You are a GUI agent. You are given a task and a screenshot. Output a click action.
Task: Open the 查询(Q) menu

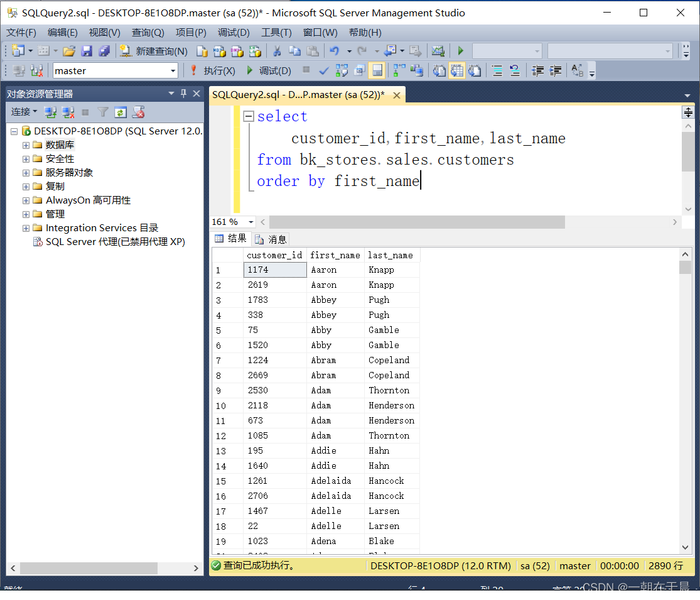pyautogui.click(x=148, y=33)
